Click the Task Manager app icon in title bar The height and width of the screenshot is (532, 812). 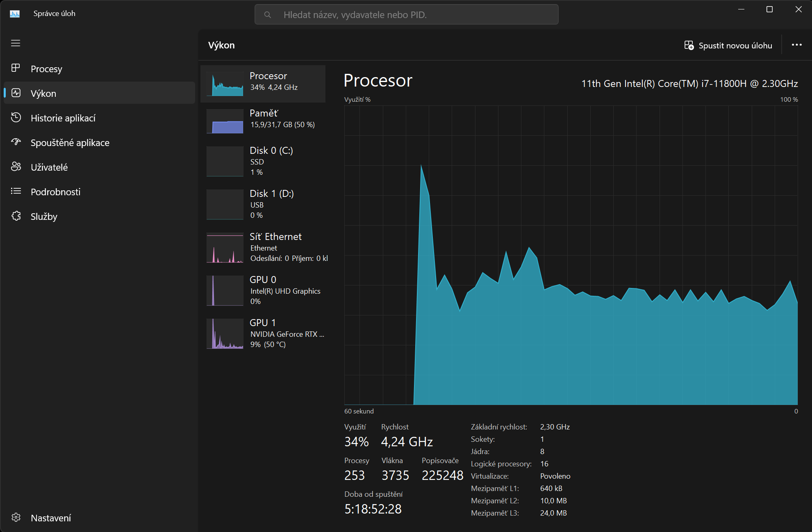[x=15, y=14]
